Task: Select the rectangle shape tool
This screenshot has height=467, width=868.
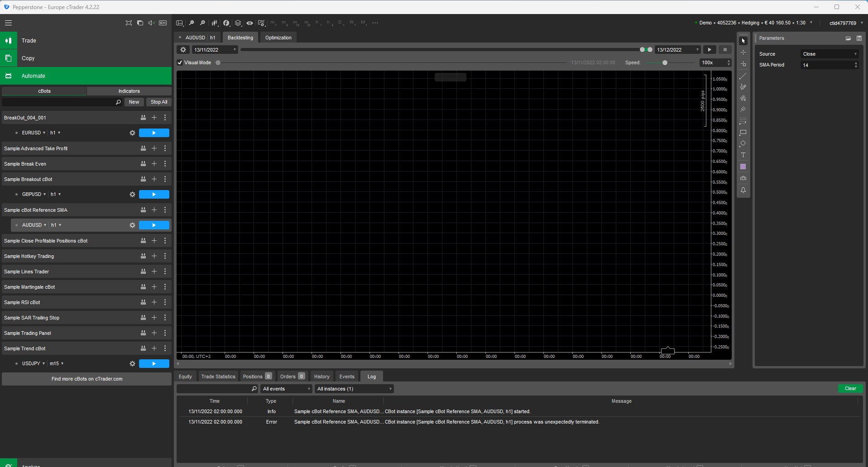Action: pyautogui.click(x=743, y=133)
